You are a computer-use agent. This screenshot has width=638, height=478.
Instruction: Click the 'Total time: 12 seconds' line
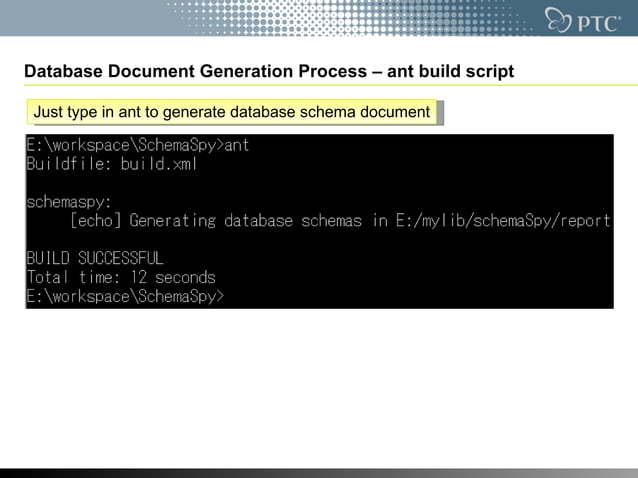(121, 277)
